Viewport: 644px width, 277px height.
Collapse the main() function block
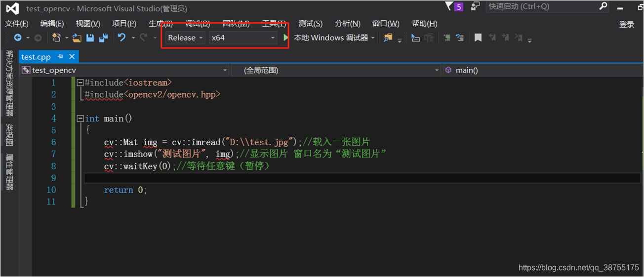click(80, 119)
